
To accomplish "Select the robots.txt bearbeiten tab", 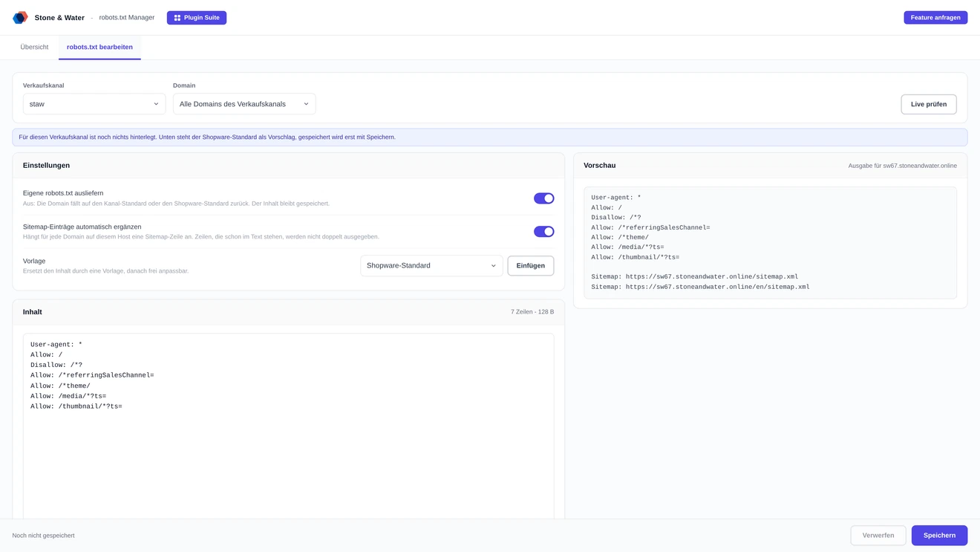I will coord(99,48).
